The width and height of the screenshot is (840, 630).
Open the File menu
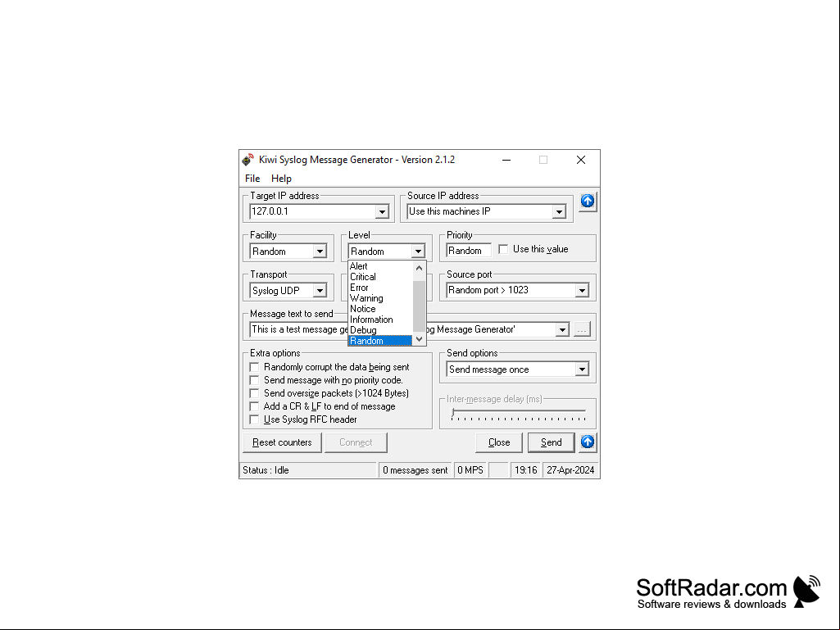tap(252, 179)
